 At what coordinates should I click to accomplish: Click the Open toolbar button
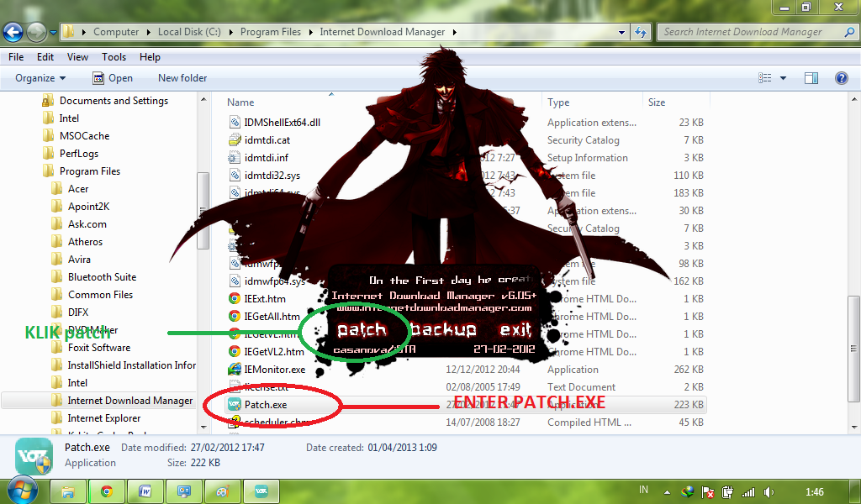(113, 78)
